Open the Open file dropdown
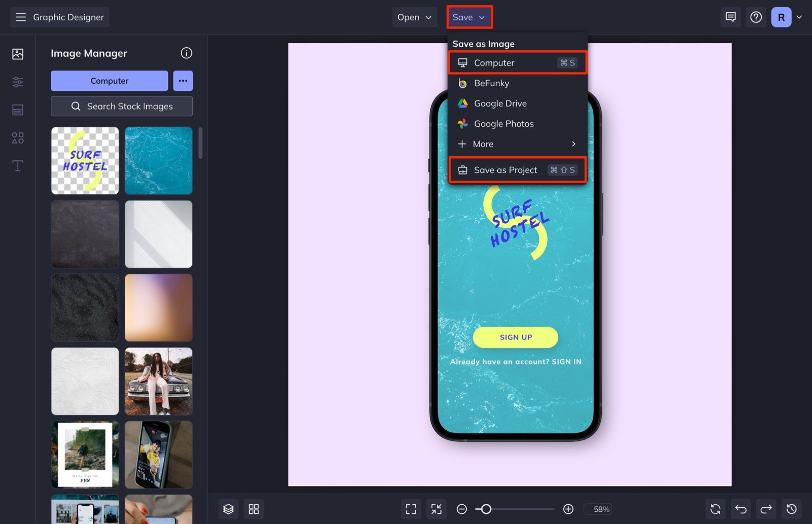 pyautogui.click(x=414, y=17)
